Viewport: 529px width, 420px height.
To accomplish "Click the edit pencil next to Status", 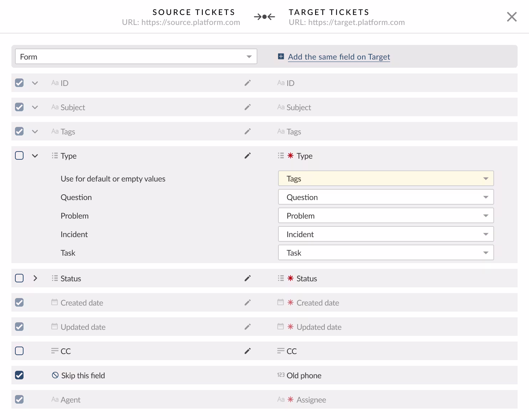I will (x=247, y=278).
